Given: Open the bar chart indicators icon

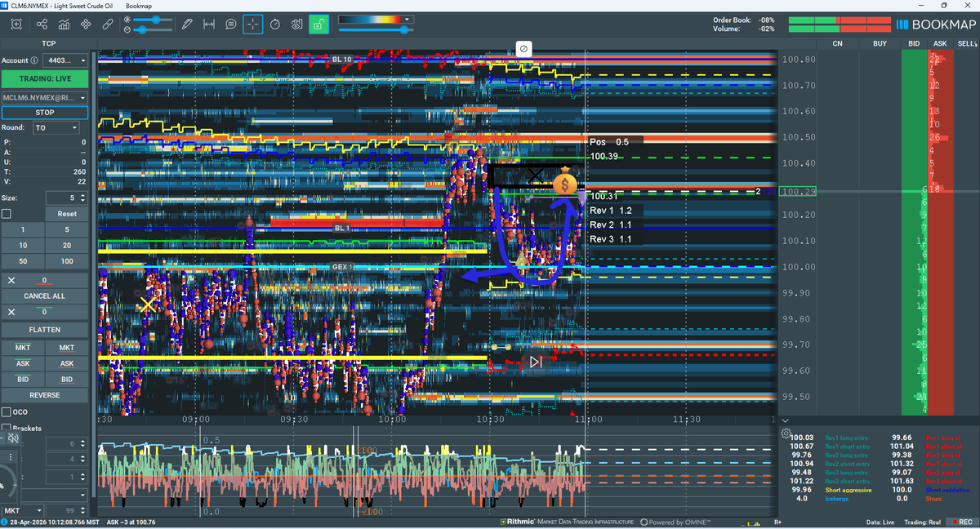Looking at the screenshot, I should coord(64,24).
